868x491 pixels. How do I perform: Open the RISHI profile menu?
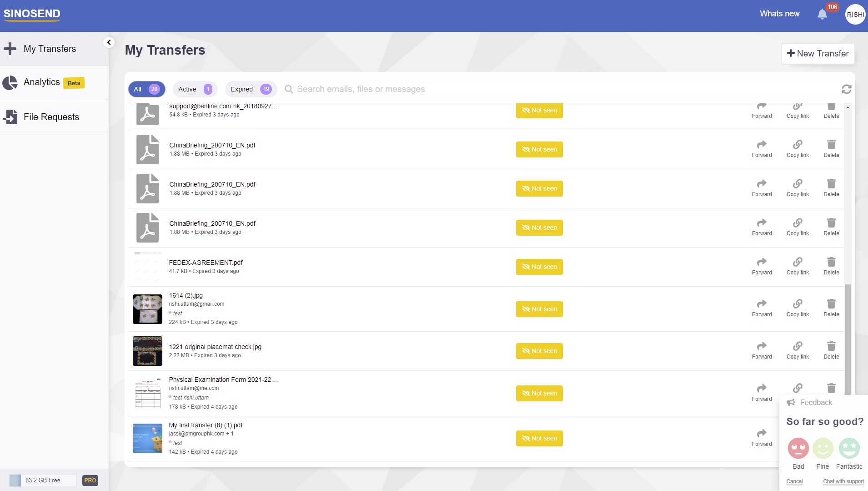856,14
